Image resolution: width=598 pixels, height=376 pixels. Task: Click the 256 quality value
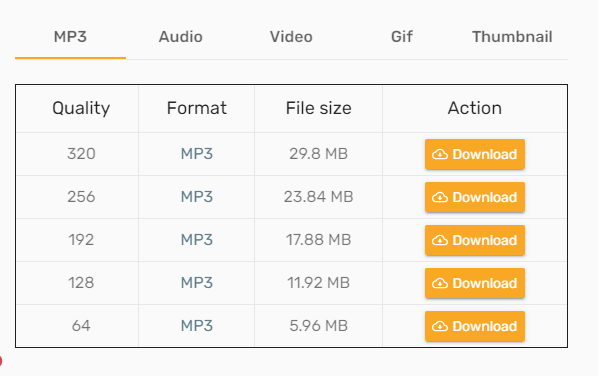81,197
